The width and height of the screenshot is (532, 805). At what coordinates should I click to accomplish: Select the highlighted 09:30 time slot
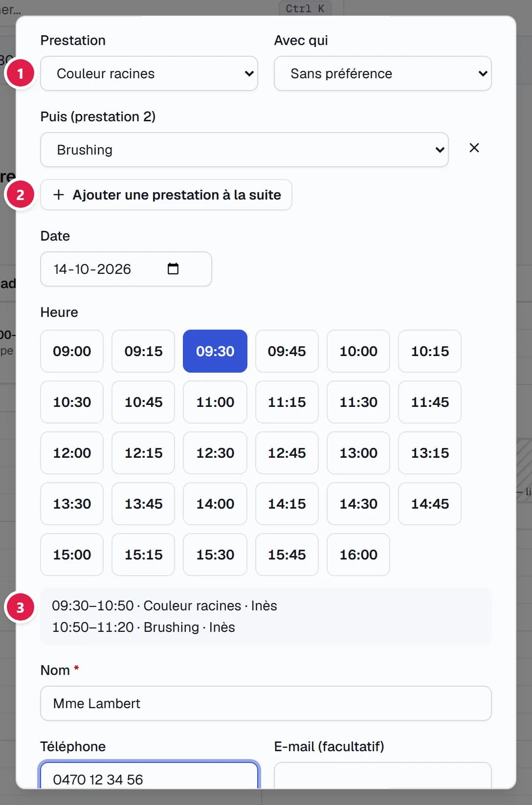[x=215, y=351]
